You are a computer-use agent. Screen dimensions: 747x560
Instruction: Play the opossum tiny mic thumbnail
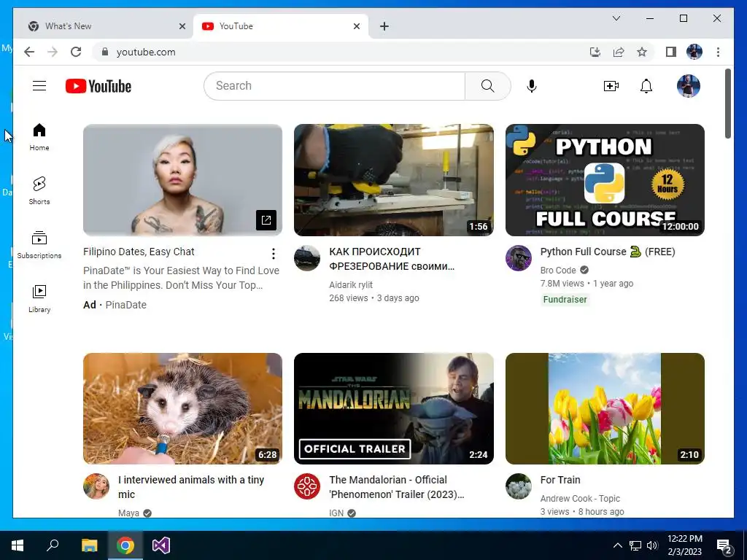point(182,408)
